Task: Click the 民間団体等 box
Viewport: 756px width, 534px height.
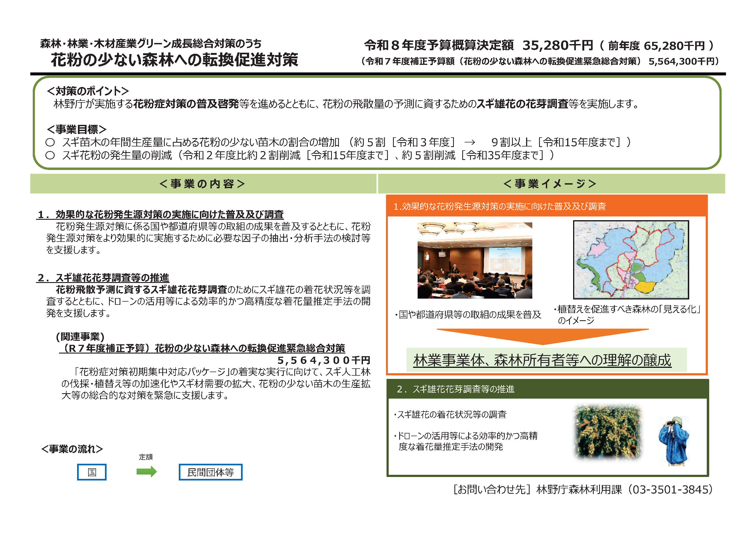Action: (x=210, y=472)
